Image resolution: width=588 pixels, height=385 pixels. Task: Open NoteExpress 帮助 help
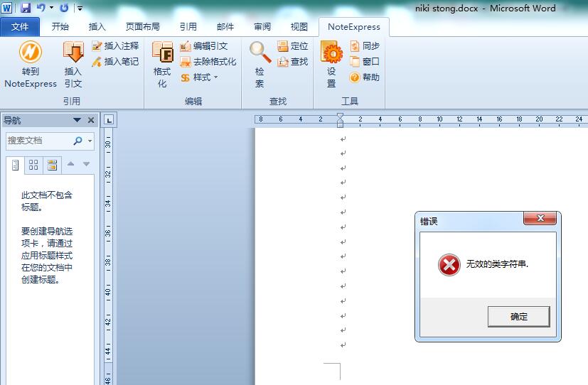[x=365, y=77]
